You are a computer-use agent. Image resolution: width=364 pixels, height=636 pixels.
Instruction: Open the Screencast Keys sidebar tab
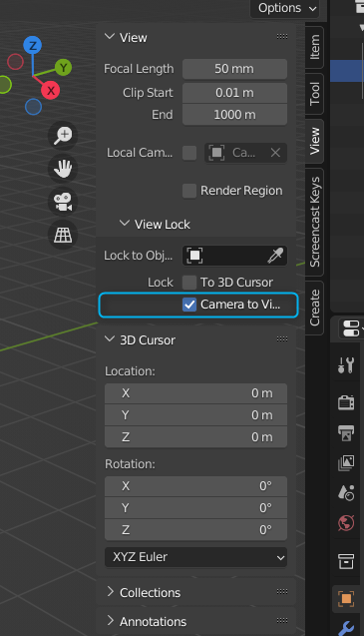(314, 222)
